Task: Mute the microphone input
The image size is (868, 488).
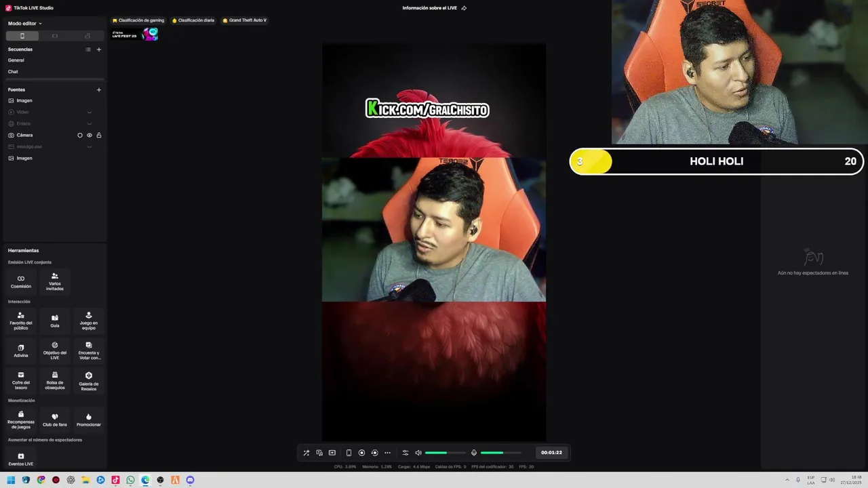Action: (474, 453)
